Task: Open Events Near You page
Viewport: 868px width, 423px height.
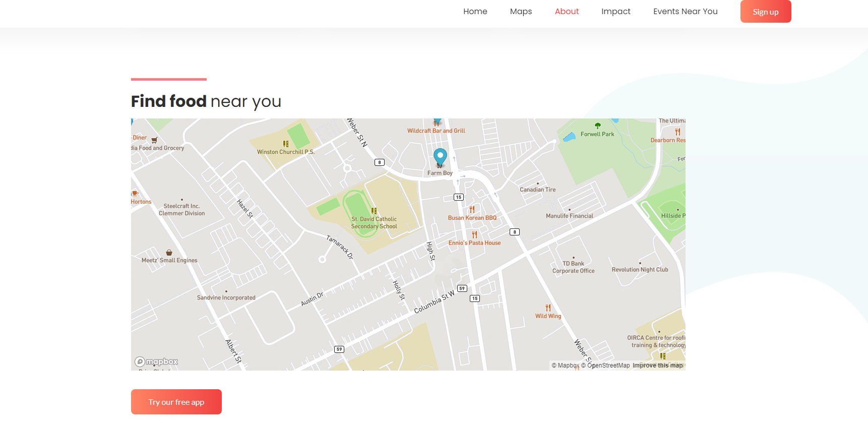Action: 685,12
